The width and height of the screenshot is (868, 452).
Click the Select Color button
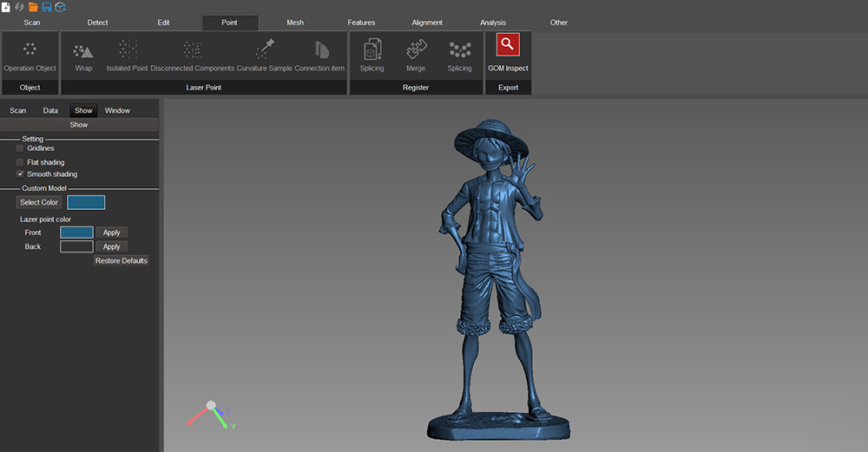pyautogui.click(x=39, y=202)
